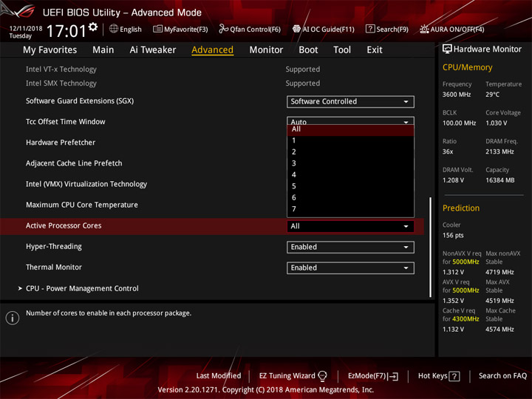Click the Search on FAQ link
The width and height of the screenshot is (532, 399).
pos(502,375)
